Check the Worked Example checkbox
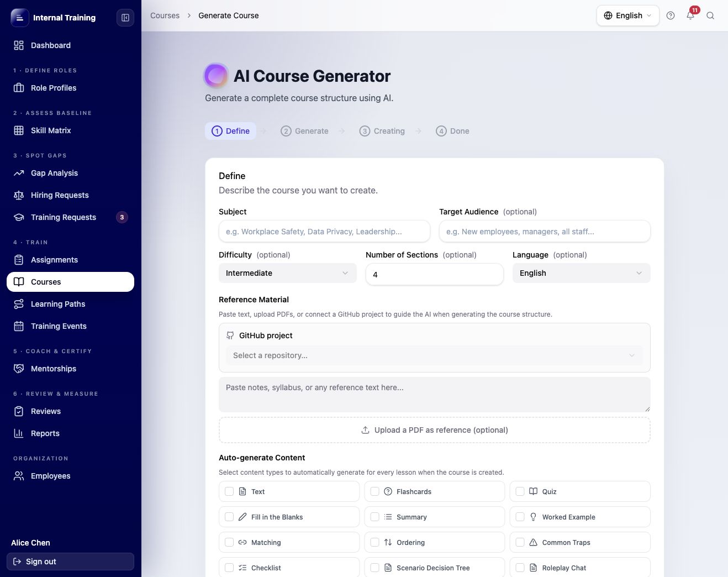Screen dimensions: 728x577 pyautogui.click(x=520, y=517)
